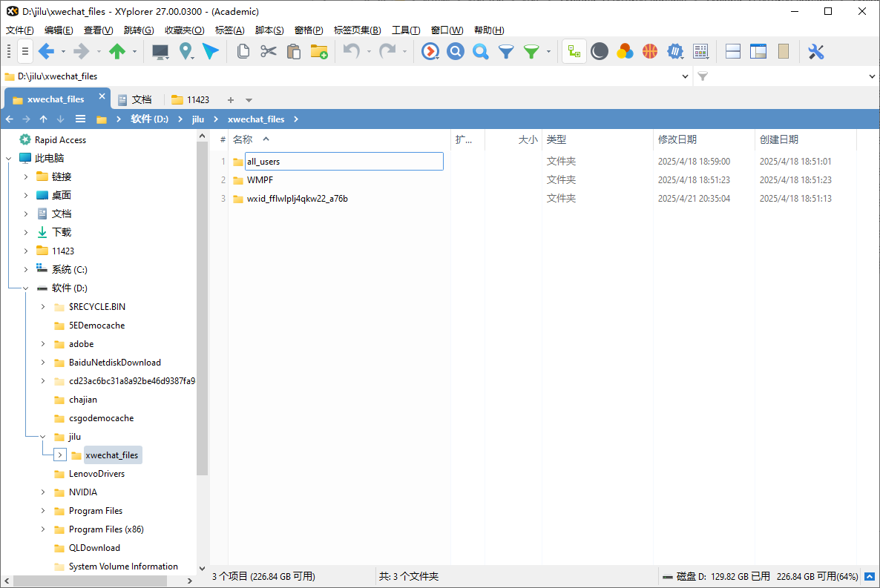Image resolution: width=880 pixels, height=588 pixels.
Task: Click the Go Up green arrow icon
Action: point(116,51)
